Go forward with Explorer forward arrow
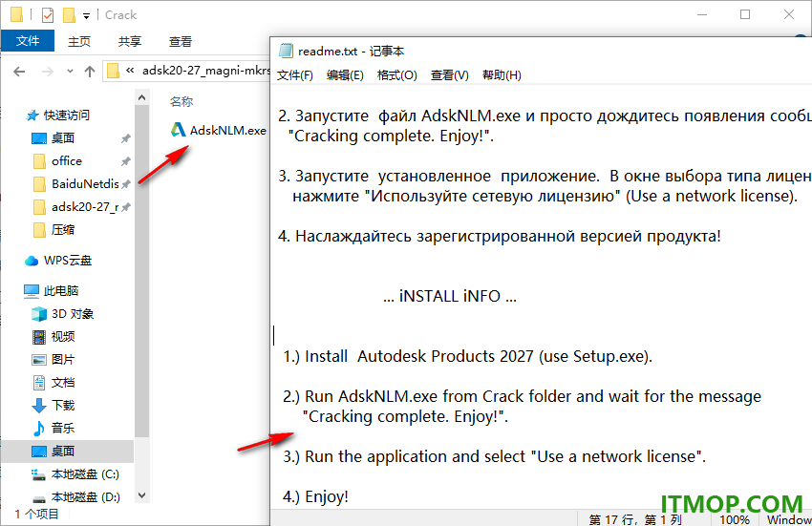This screenshot has height=526, width=812. pyautogui.click(x=47, y=72)
